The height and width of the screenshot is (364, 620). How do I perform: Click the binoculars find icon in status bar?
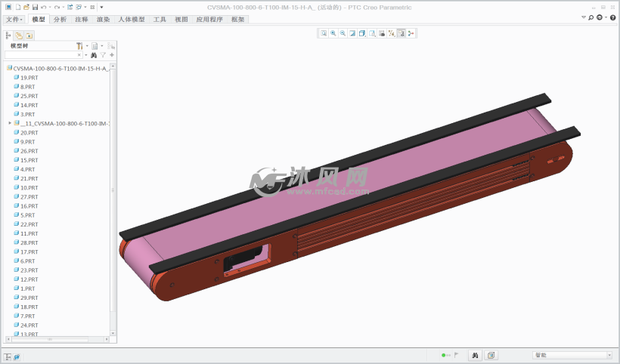tap(475, 355)
